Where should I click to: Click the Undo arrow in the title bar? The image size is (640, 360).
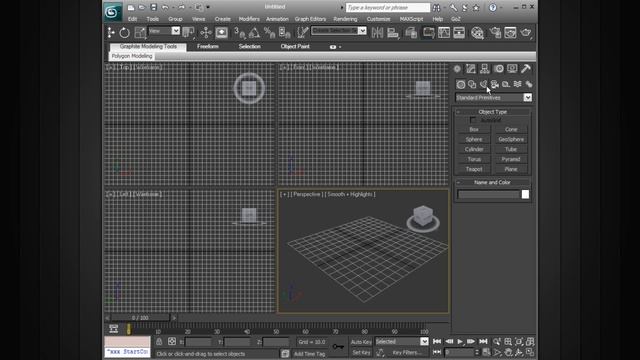[x=165, y=7]
